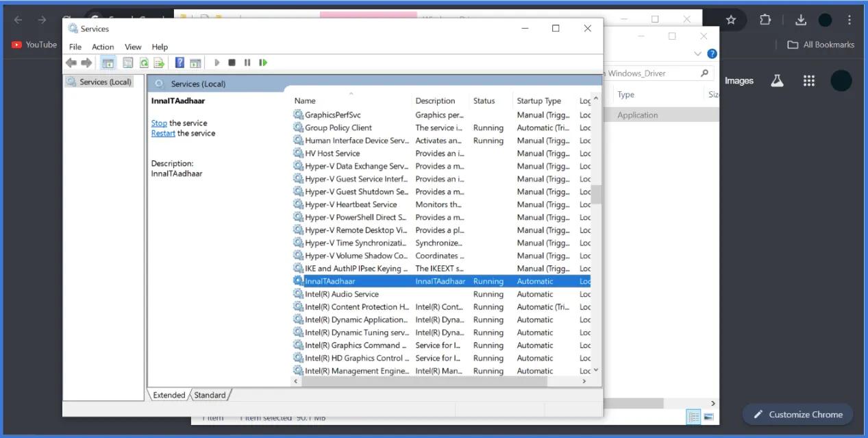
Task: Click the Refresh toolbar icon
Action: pyautogui.click(x=144, y=63)
